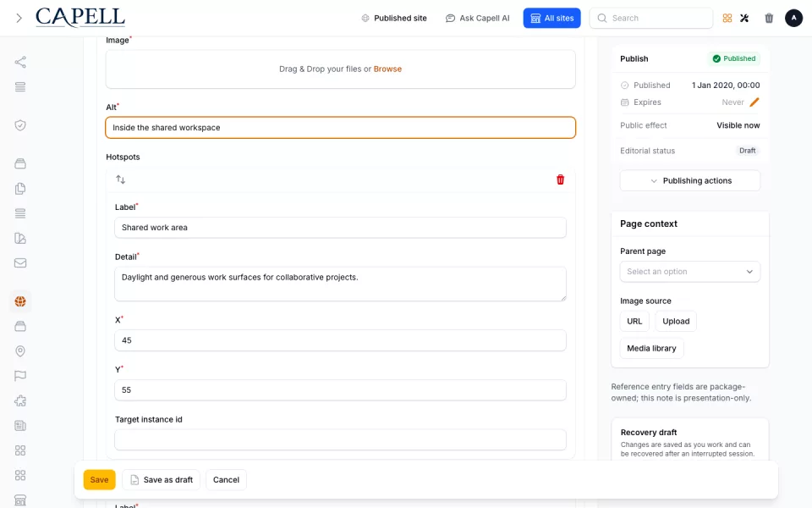Viewport: 812px width, 508px height.
Task: Open the copy documents sidebar icon
Action: pos(20,188)
